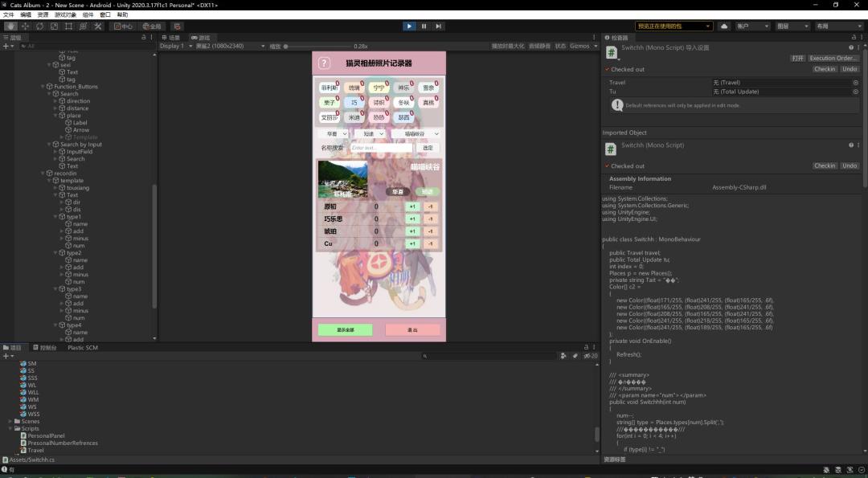Toggle pivot Center mode button
This screenshot has width=868, height=478.
point(123,26)
